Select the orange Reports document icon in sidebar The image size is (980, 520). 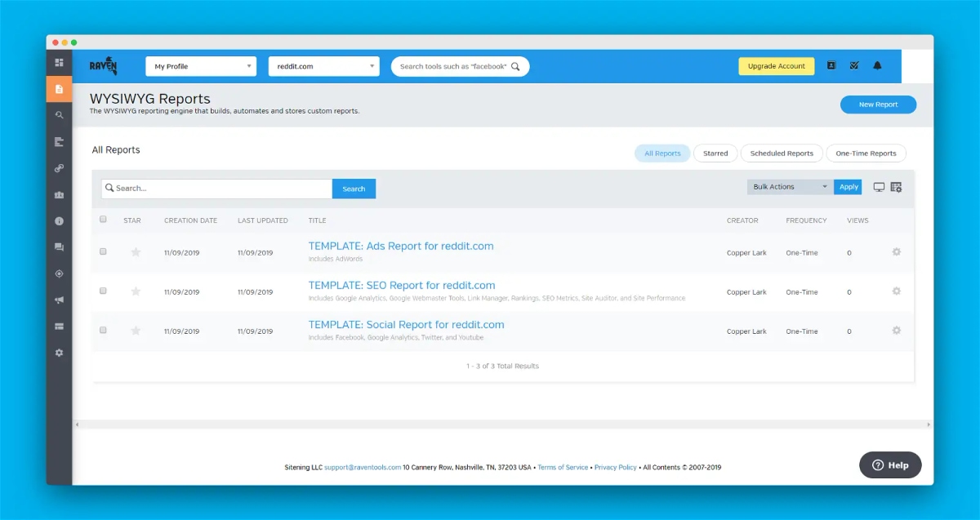[x=59, y=89]
